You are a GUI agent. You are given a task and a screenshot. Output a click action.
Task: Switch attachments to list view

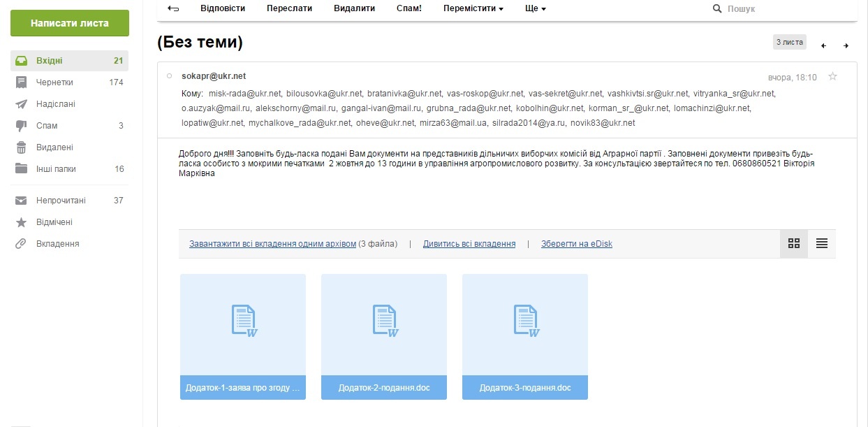821,244
